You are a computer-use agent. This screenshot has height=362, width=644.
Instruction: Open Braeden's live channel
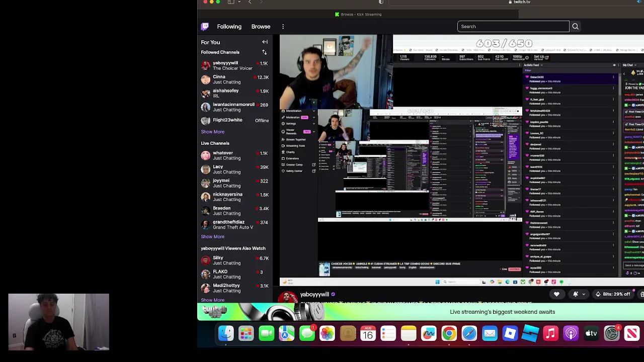tap(235, 211)
